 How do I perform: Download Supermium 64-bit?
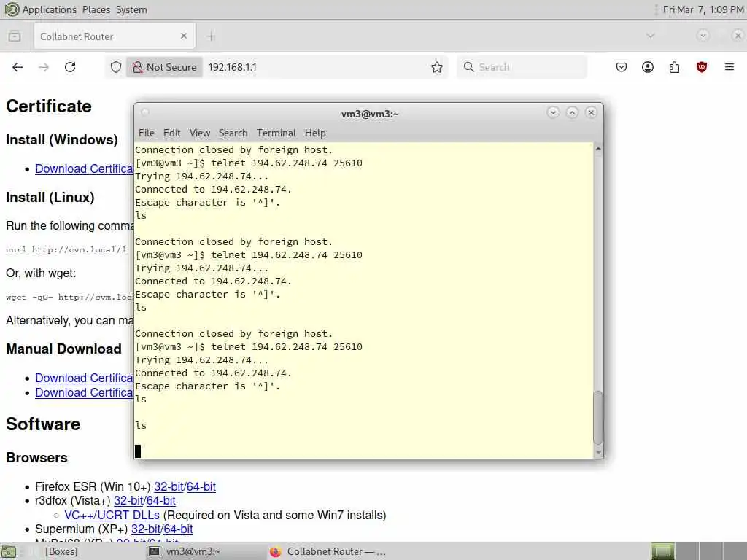(178, 529)
